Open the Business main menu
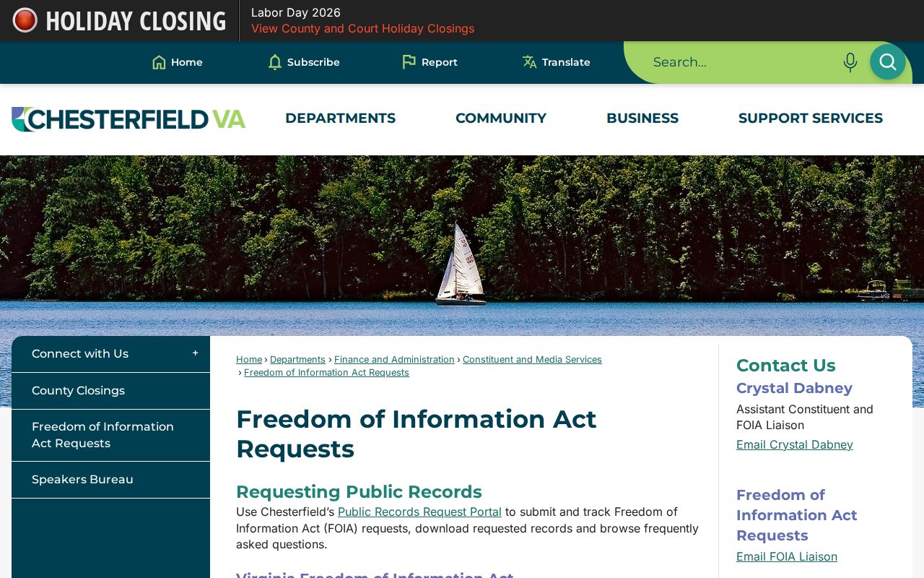924x578 pixels. click(642, 118)
